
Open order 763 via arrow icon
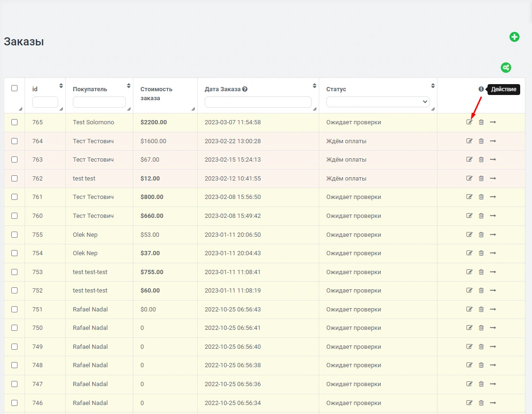(493, 160)
